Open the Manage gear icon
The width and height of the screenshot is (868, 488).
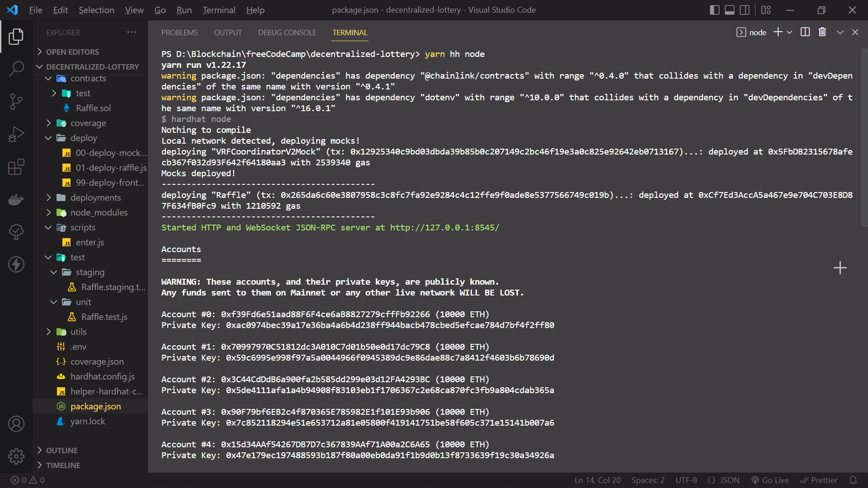pos(16,456)
